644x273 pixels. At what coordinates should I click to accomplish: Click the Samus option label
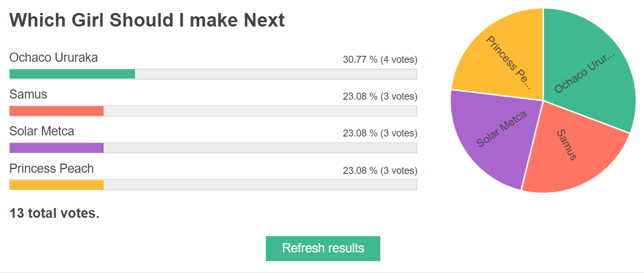pos(28,95)
